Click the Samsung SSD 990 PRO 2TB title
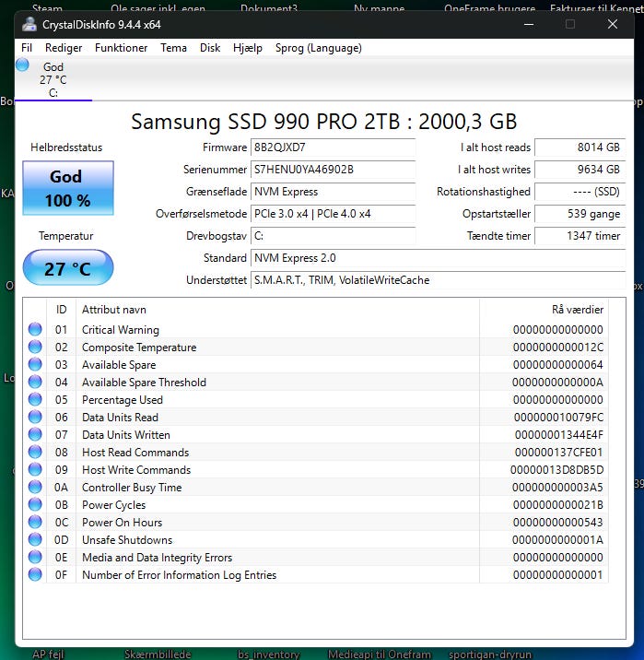The image size is (644, 660). [324, 122]
